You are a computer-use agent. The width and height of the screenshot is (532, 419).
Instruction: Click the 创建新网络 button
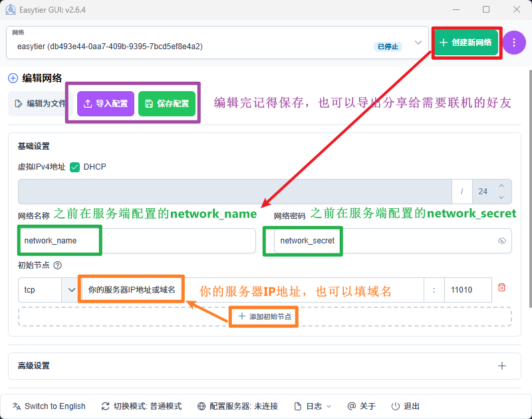[466, 43]
